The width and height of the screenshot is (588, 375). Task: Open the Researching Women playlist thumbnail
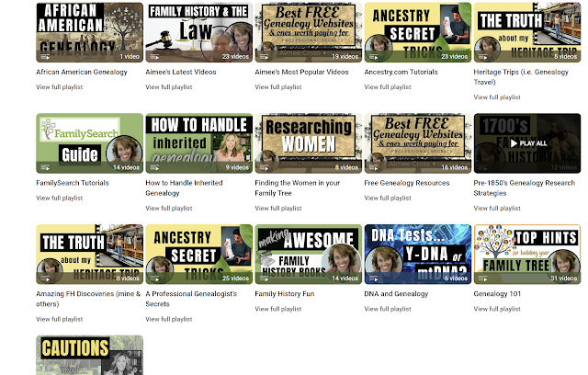tap(309, 143)
